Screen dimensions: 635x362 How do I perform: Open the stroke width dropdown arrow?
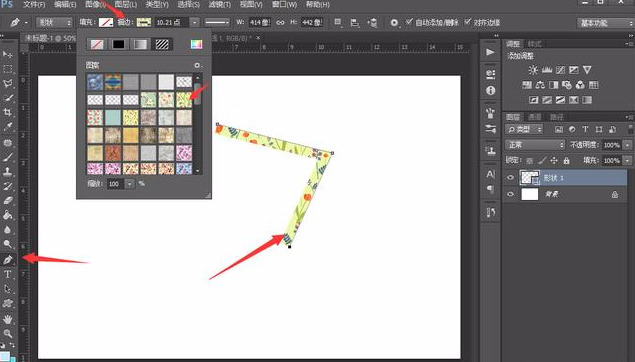pyautogui.click(x=195, y=23)
